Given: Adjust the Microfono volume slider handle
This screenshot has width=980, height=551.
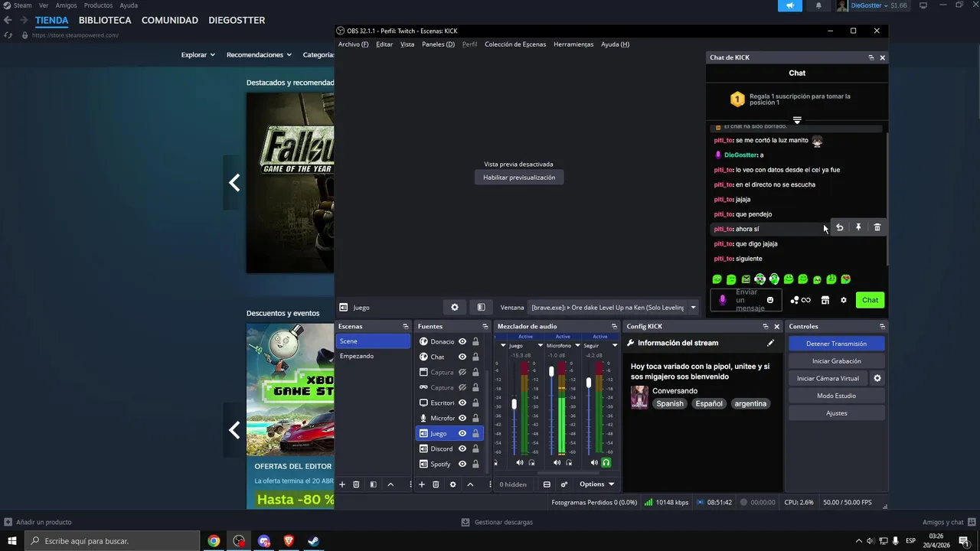Looking at the screenshot, I should click(x=551, y=371).
